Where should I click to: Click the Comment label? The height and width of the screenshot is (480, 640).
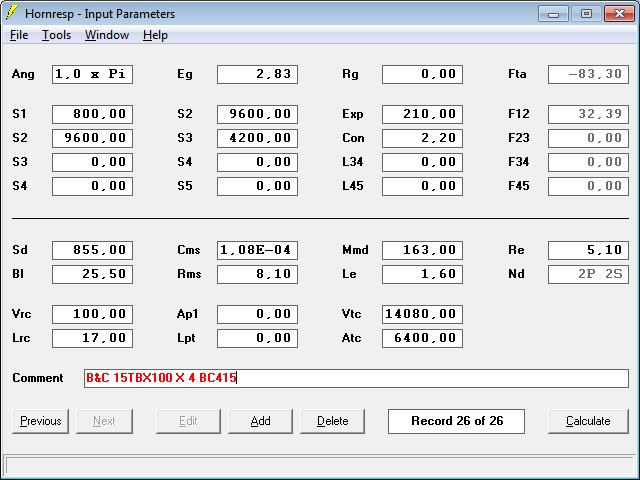click(38, 378)
